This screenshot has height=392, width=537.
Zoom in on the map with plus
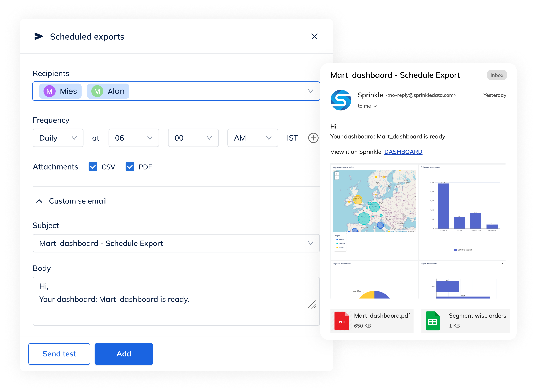337,174
